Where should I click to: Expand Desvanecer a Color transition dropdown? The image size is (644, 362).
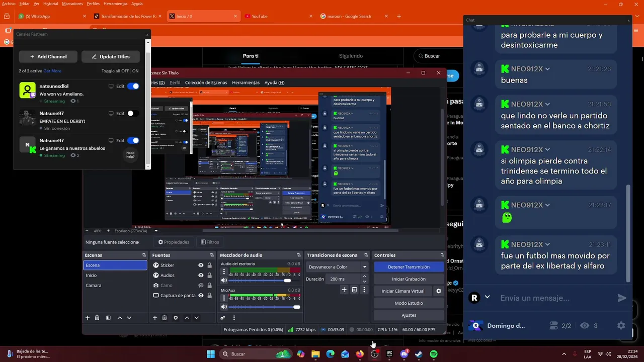[x=365, y=267]
